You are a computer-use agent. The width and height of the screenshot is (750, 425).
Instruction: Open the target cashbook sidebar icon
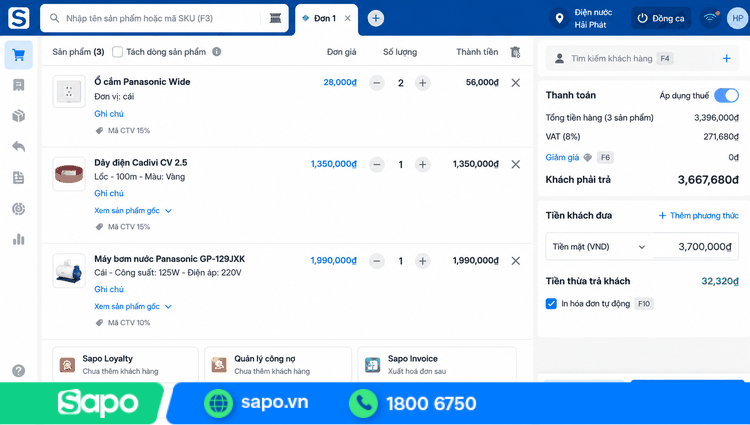click(19, 208)
